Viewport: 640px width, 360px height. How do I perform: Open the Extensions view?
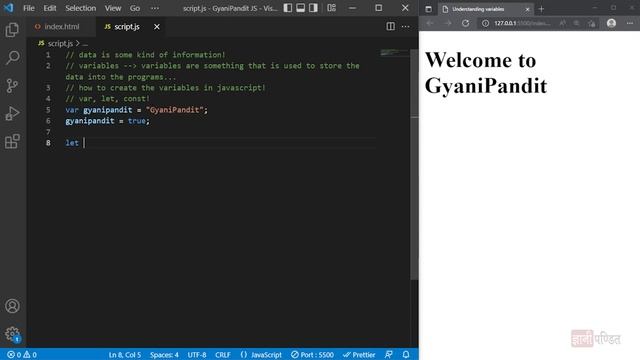click(12, 141)
